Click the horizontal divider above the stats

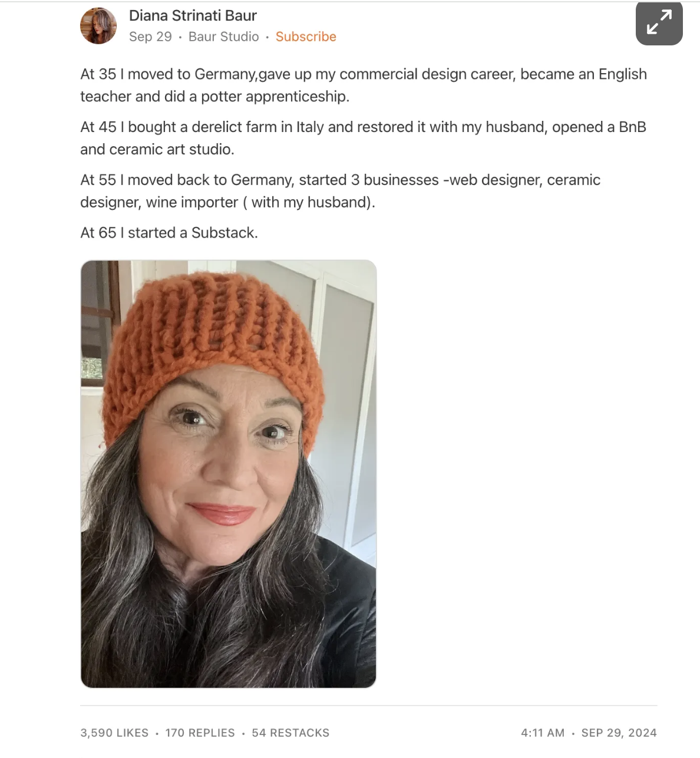click(x=369, y=706)
